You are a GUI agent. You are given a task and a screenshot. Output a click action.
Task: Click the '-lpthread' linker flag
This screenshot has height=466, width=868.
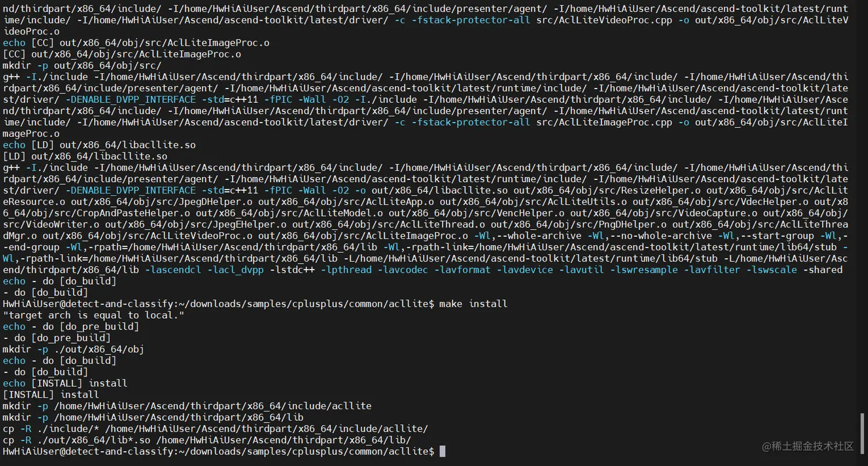346,269
